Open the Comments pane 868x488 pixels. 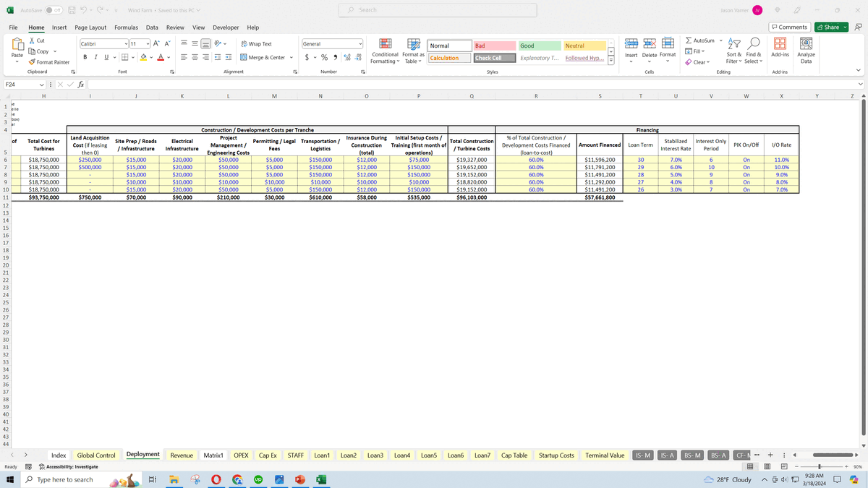point(789,27)
